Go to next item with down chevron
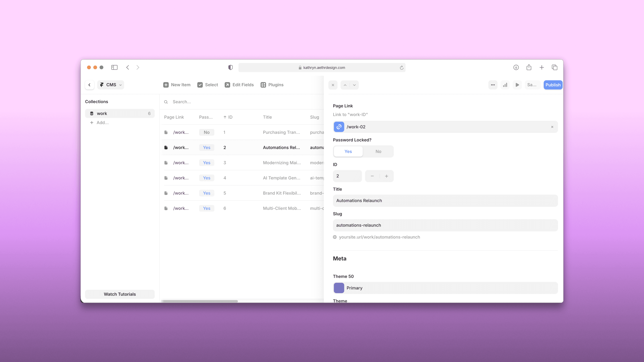Viewport: 644px width, 362px height. click(x=354, y=85)
